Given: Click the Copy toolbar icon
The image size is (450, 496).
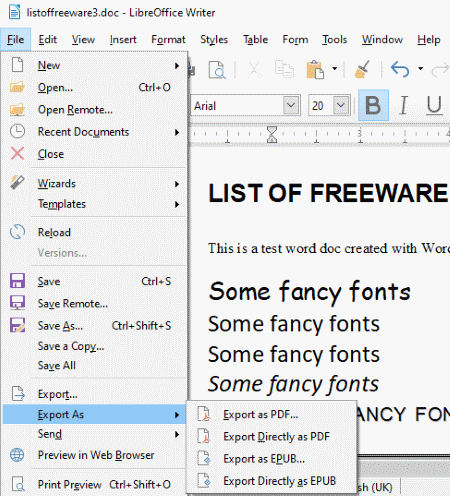Looking at the screenshot, I should [284, 69].
